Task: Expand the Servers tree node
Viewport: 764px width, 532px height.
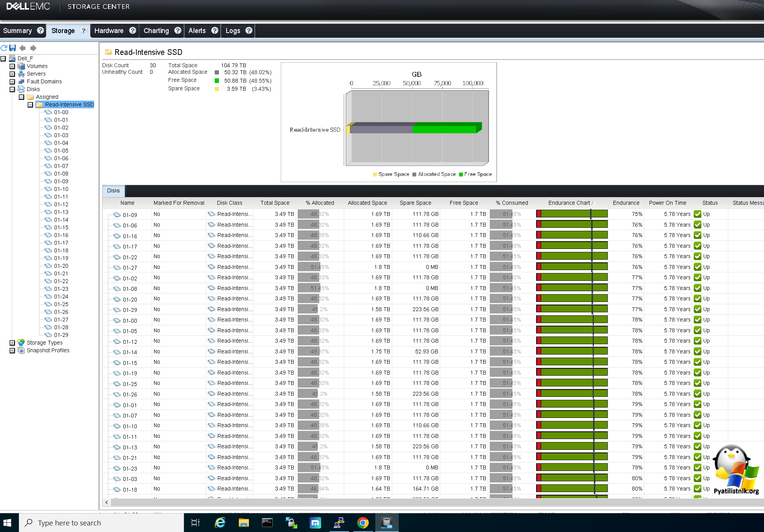Action: click(x=12, y=74)
